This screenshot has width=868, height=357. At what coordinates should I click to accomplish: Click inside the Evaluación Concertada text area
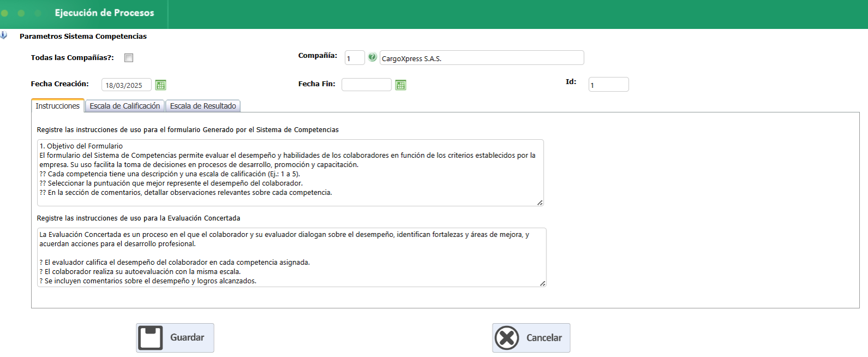(x=292, y=257)
